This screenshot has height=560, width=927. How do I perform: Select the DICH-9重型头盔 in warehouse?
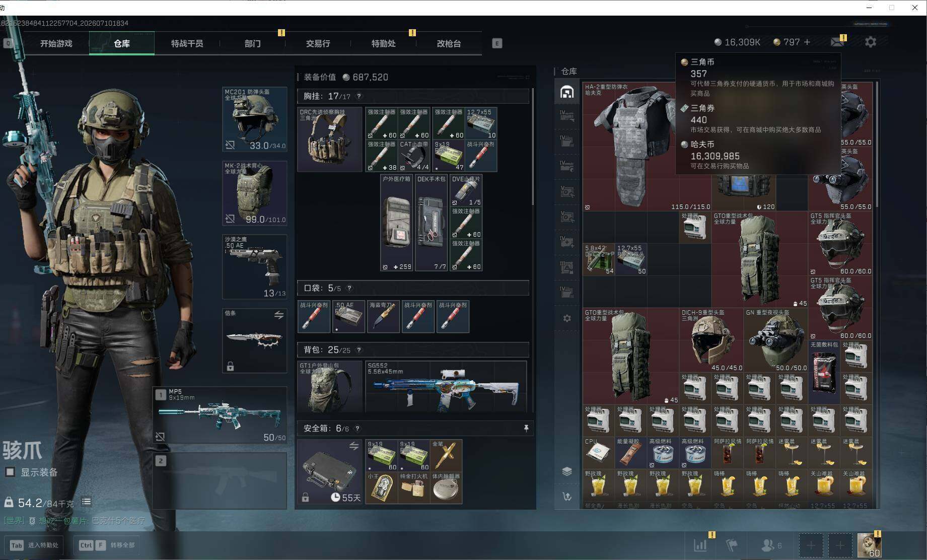coord(711,340)
